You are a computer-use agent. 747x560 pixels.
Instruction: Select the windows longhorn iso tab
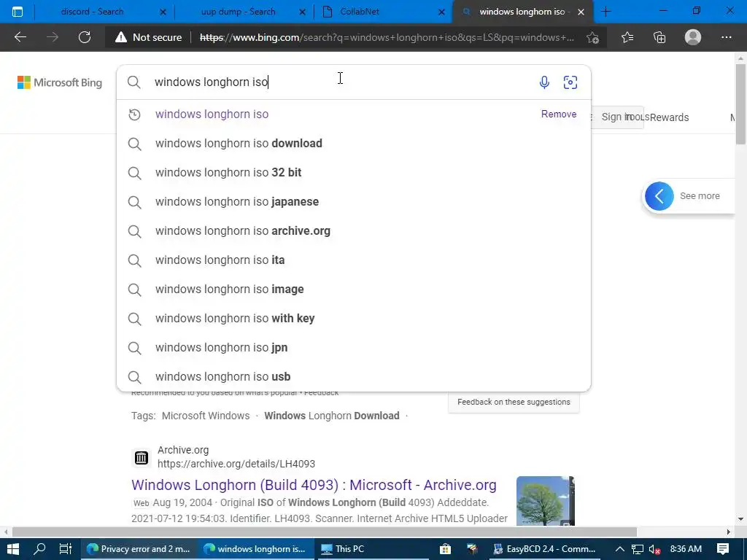coord(522,12)
